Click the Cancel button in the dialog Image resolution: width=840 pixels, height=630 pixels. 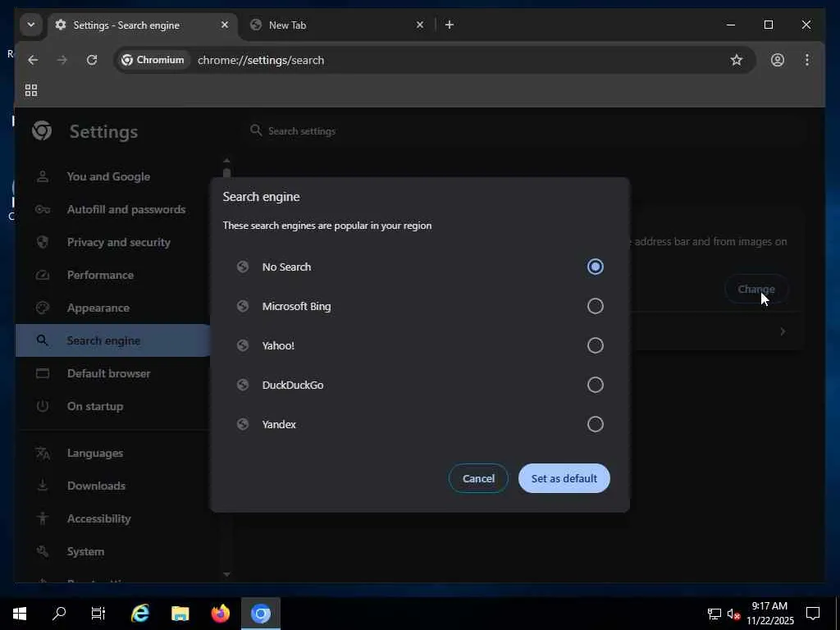point(478,478)
